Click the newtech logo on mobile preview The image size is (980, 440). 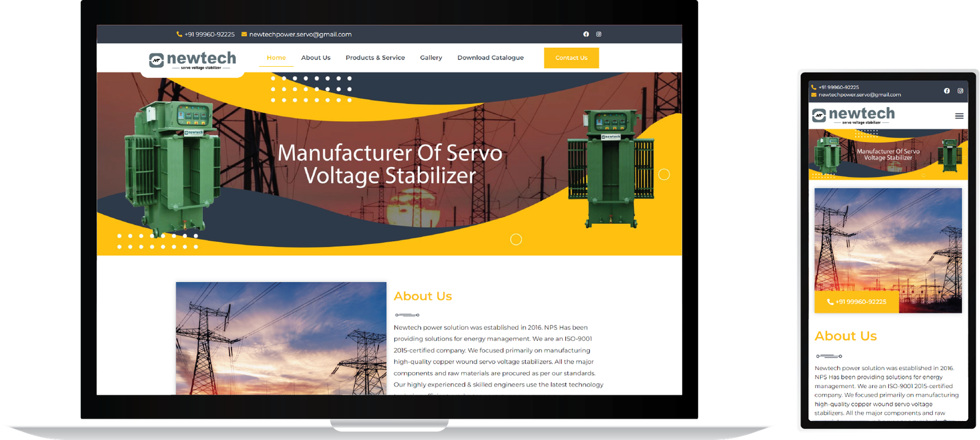pos(853,115)
